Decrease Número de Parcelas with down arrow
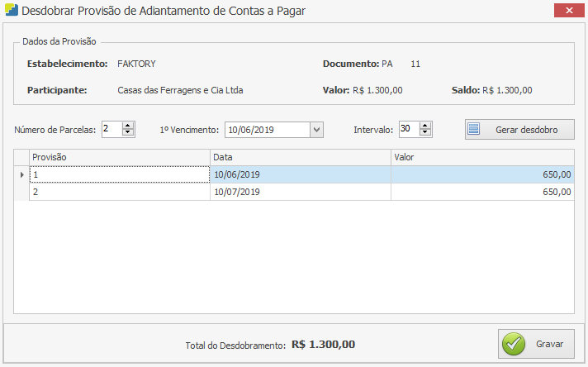This screenshot has height=367, width=588. click(x=128, y=133)
